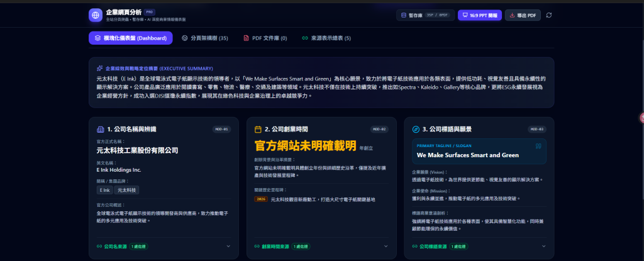The width and height of the screenshot is (644, 261).
Task: Click the 2026 milestone year badge
Action: point(261,199)
